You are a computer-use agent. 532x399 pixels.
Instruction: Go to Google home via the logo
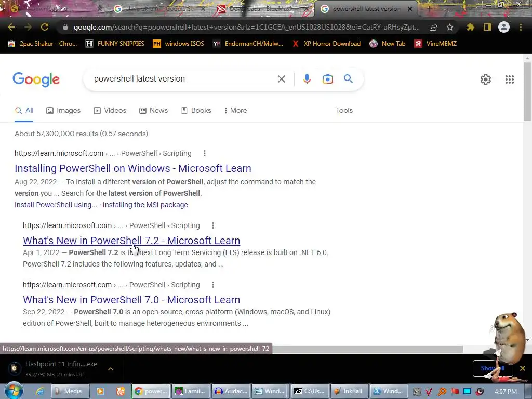click(36, 79)
